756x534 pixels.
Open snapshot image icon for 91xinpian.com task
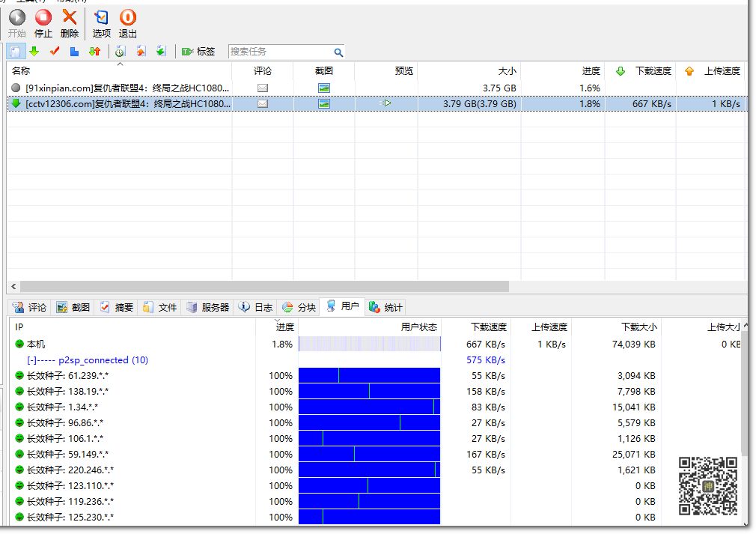tap(324, 88)
